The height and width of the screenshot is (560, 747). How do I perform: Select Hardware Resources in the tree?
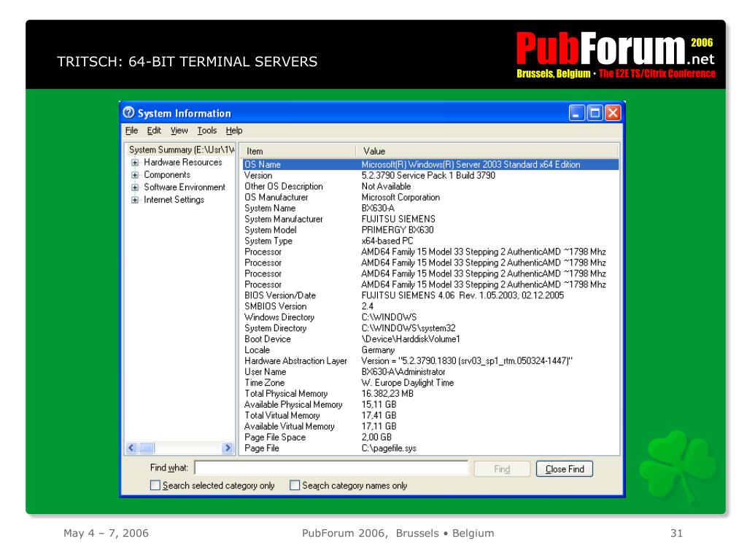tap(183, 163)
